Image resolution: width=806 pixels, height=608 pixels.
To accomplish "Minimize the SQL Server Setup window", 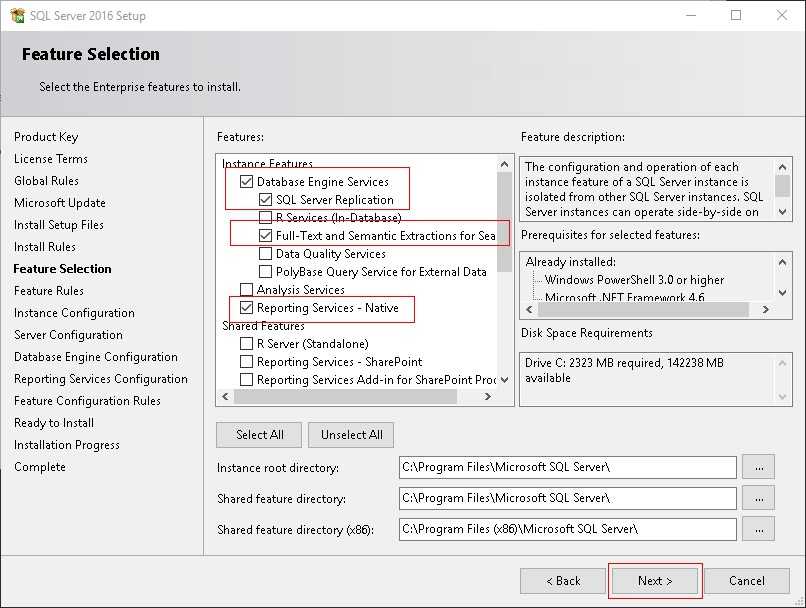I will point(691,15).
